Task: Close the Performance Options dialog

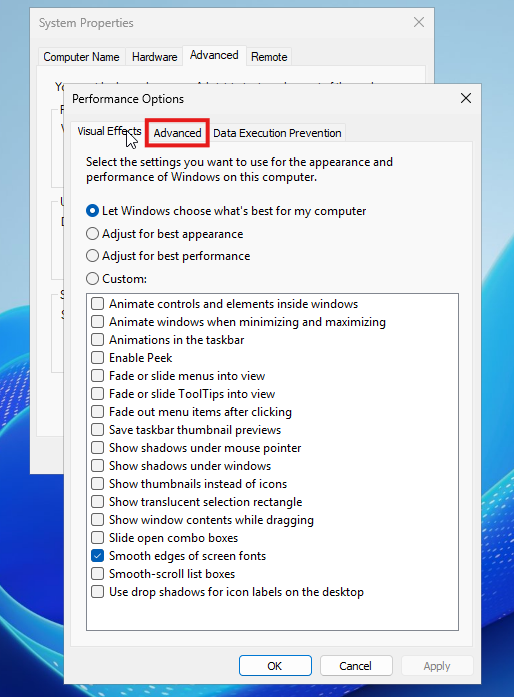Action: [466, 98]
